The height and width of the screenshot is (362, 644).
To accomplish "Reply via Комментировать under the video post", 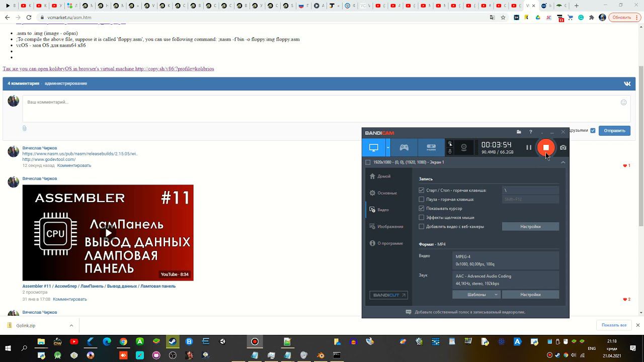I will point(70,299).
